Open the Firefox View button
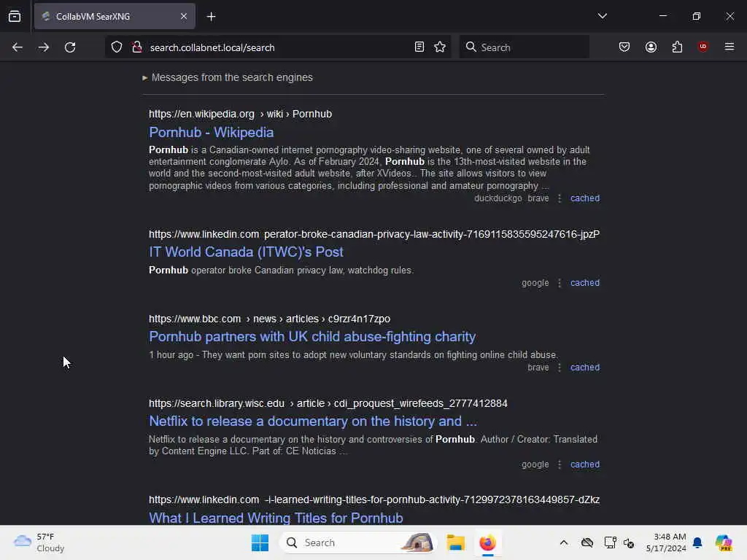 pyautogui.click(x=15, y=17)
